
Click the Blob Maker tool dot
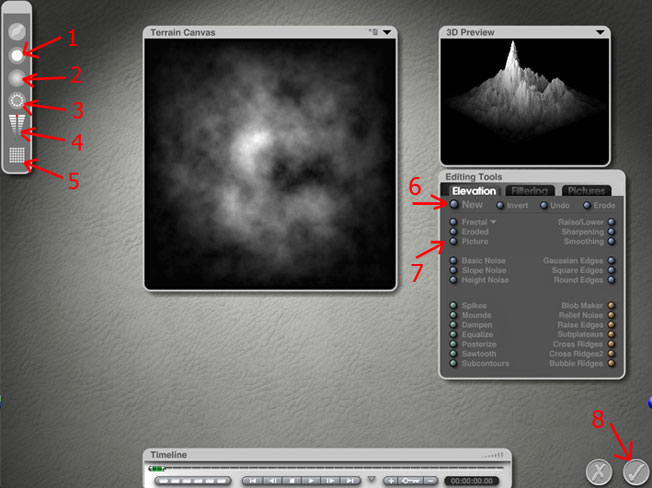pyautogui.click(x=612, y=306)
